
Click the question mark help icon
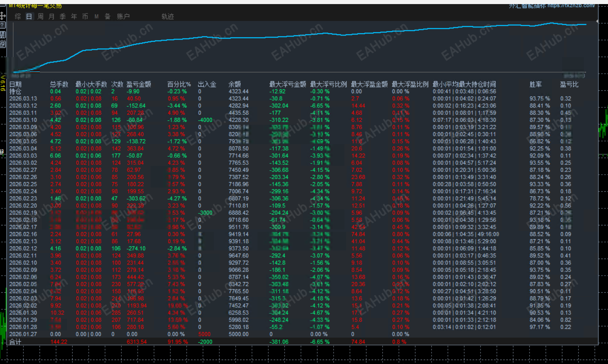[x=2, y=25]
